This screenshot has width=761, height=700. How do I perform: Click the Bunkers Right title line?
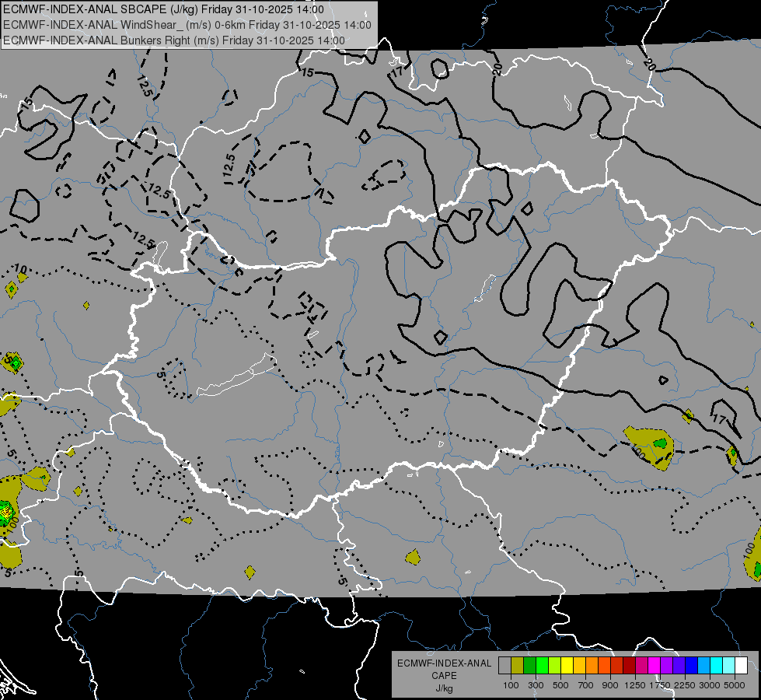coord(174,40)
